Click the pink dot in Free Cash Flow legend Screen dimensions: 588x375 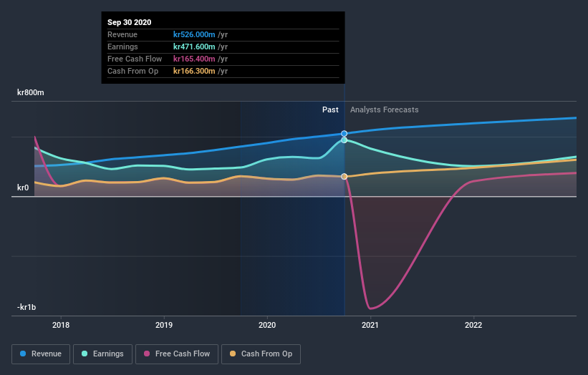click(147, 354)
